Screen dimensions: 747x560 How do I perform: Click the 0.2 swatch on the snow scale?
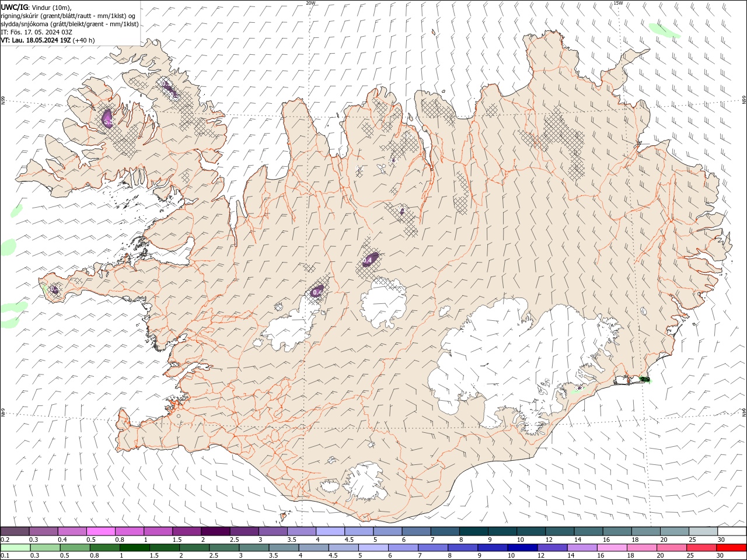(x=15, y=531)
